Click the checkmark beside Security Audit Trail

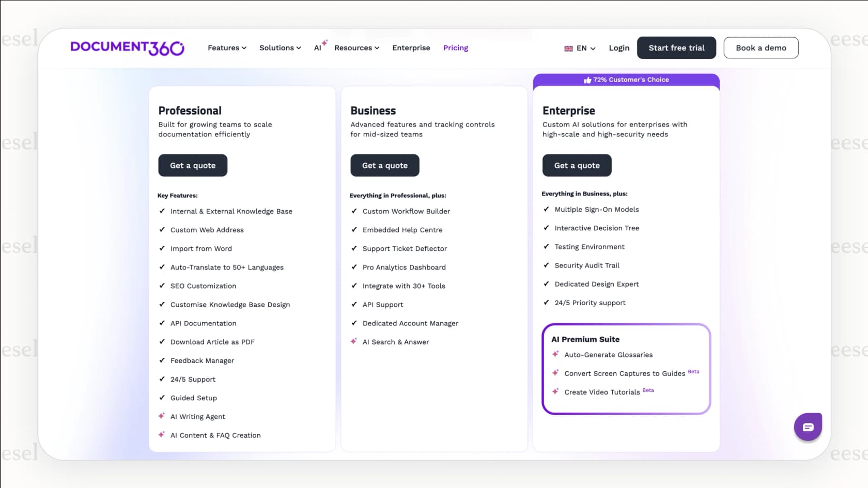(546, 265)
